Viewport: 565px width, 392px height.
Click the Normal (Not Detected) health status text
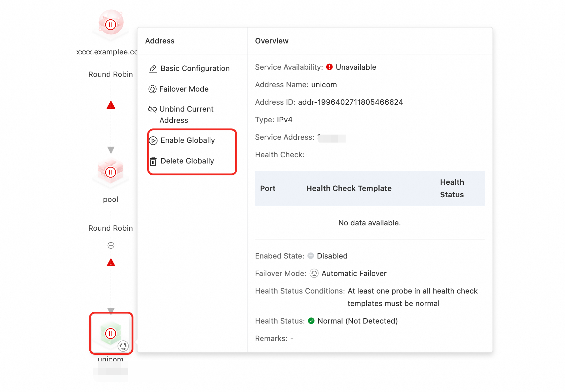pos(357,321)
